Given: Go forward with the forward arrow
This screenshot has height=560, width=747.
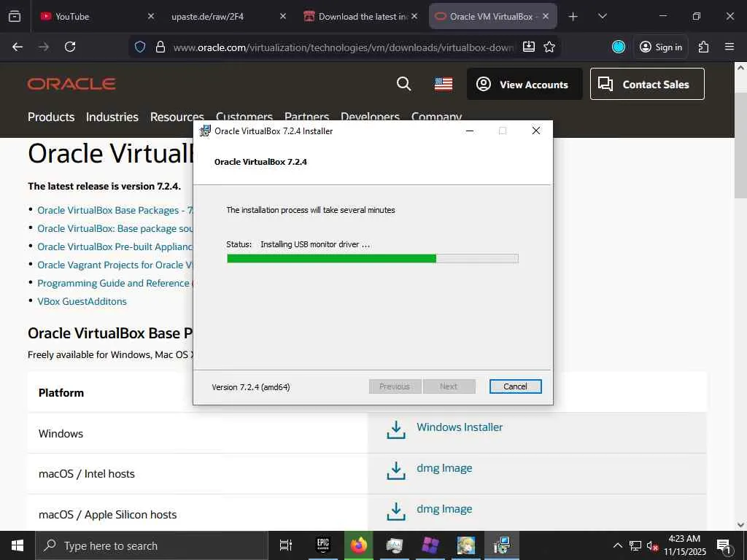Looking at the screenshot, I should [44, 47].
